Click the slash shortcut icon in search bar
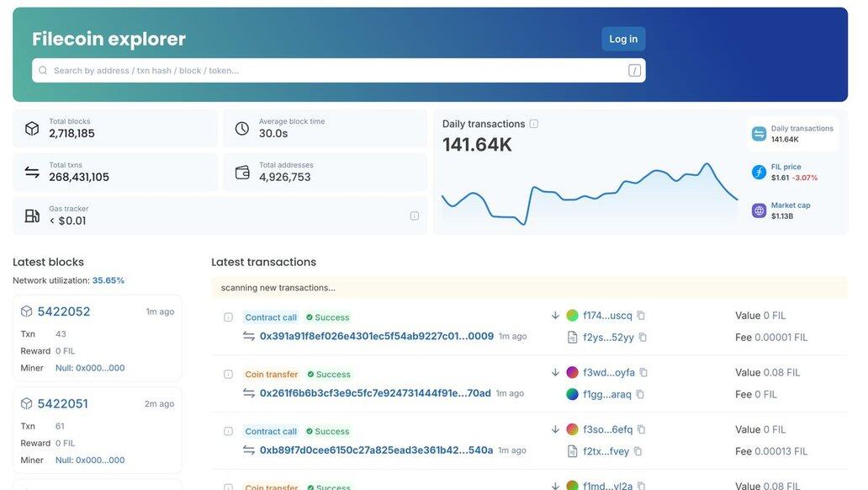This screenshot has width=868, height=490. (634, 71)
